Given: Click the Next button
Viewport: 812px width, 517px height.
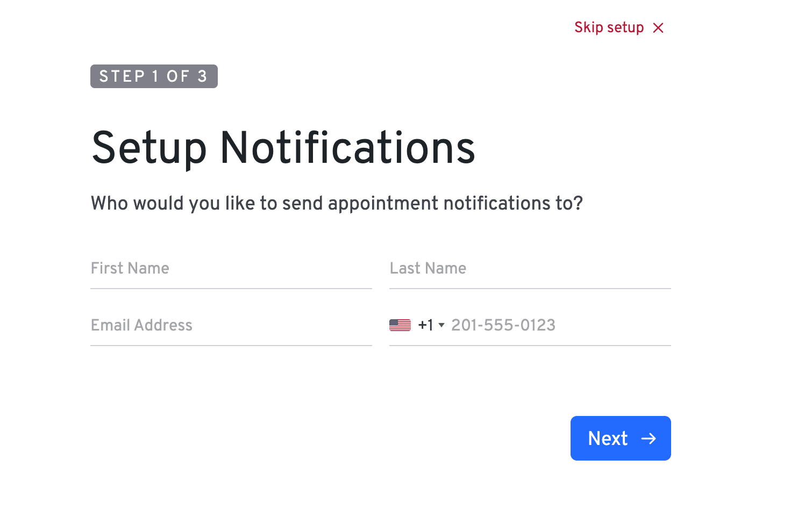Looking at the screenshot, I should pyautogui.click(x=621, y=439).
